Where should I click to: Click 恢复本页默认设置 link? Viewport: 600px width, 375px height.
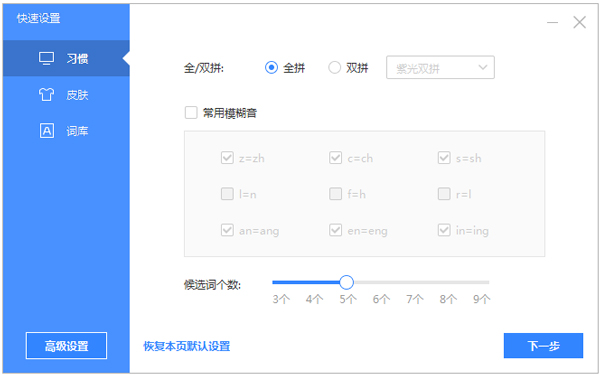[x=187, y=346]
